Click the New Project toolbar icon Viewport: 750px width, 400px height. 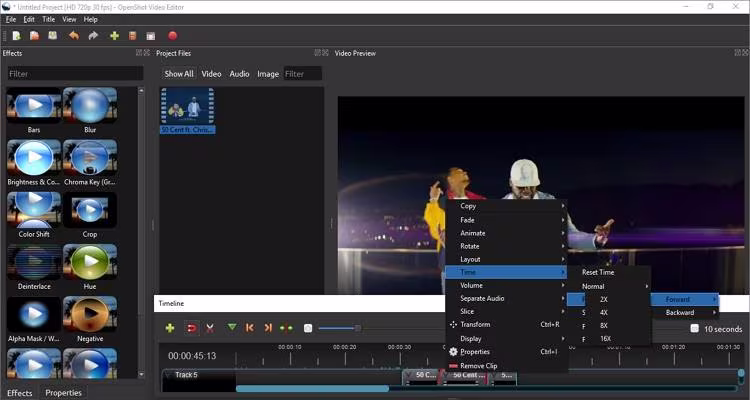coord(16,36)
